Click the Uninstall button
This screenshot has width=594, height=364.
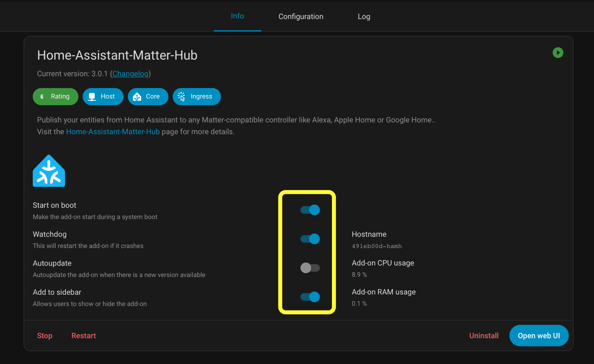pos(484,336)
